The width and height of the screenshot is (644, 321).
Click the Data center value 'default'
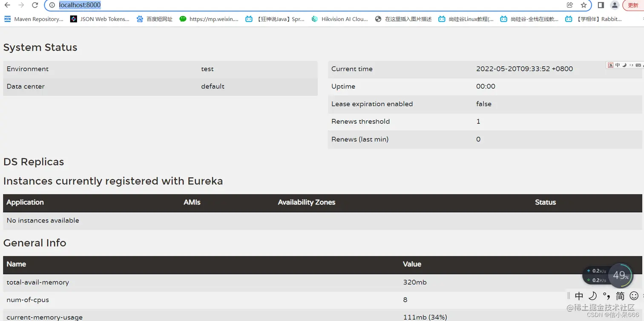213,86
